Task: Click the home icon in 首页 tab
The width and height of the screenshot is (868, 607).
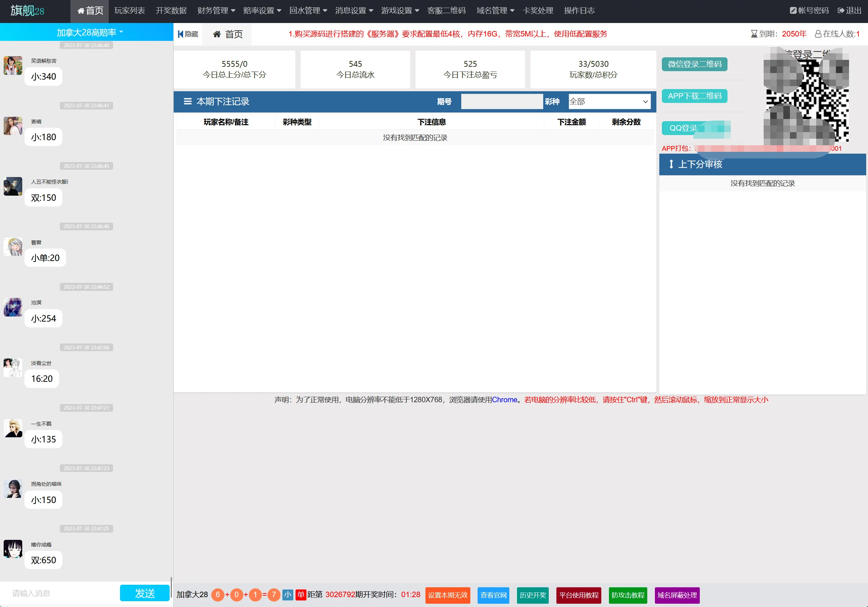Action: point(217,34)
